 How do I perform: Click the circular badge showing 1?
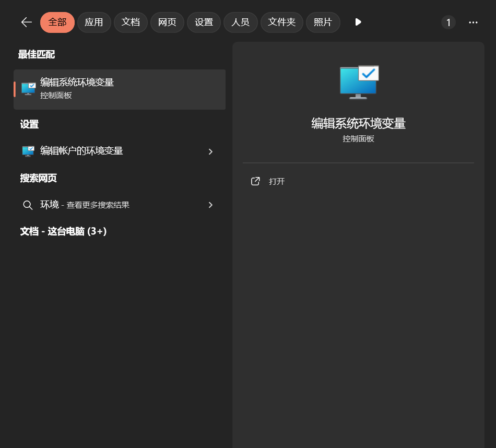click(x=448, y=22)
